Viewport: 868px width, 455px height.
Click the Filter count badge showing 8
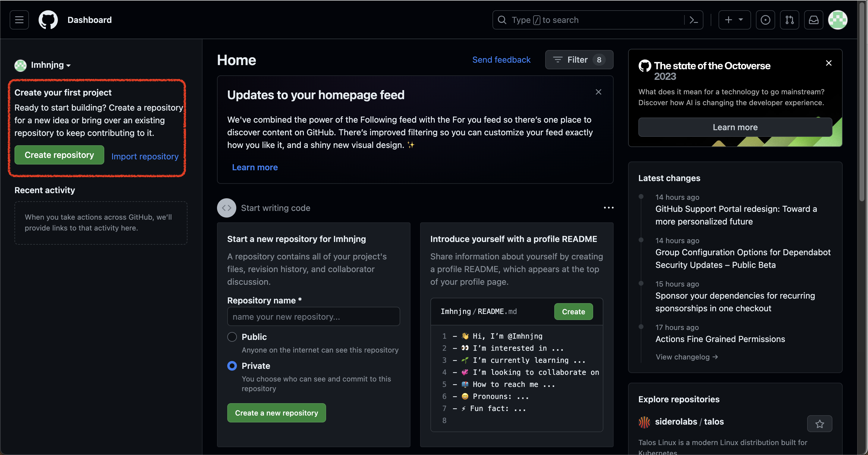(x=599, y=60)
